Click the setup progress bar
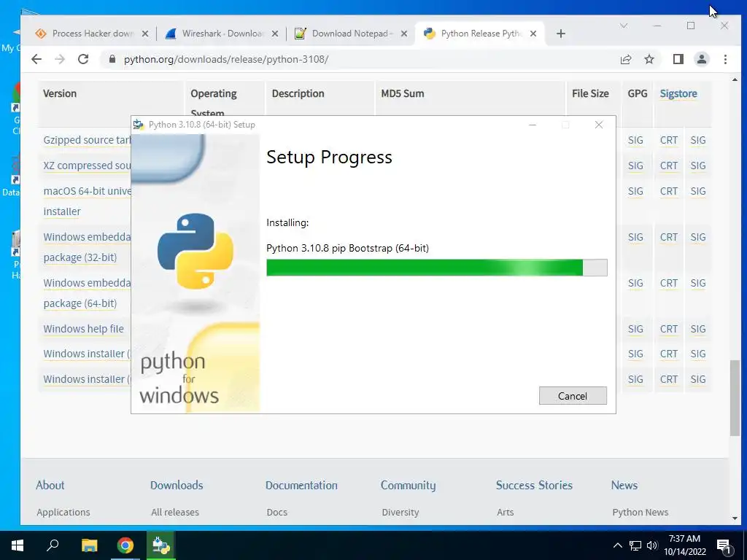The image size is (747, 560). (436, 268)
